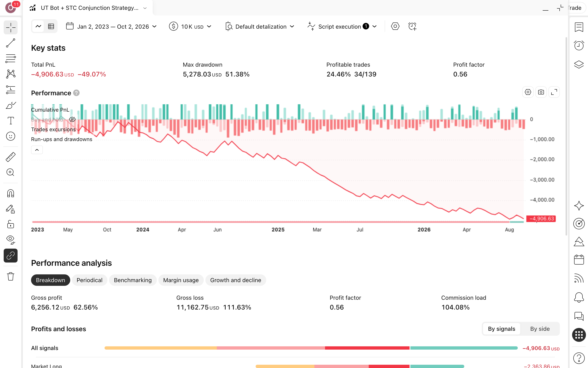Switch to the Benchmarking tab
Viewport: 588px width, 368px height.
pos(133,280)
